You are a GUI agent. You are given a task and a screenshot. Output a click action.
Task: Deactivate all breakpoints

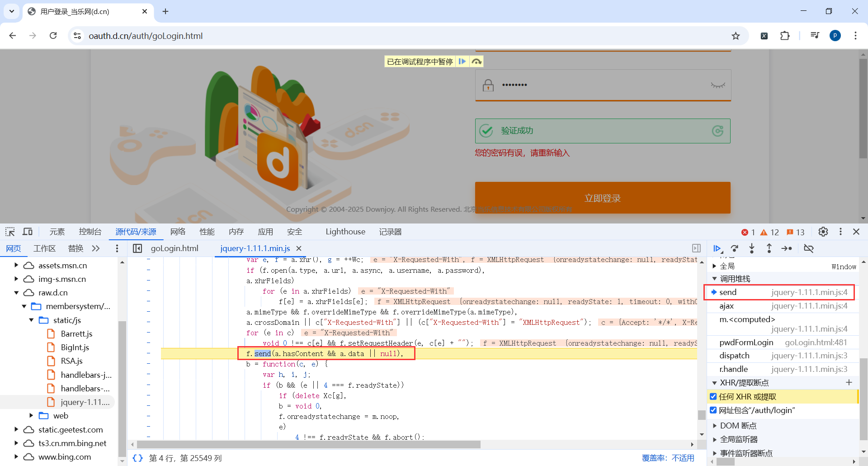click(809, 248)
